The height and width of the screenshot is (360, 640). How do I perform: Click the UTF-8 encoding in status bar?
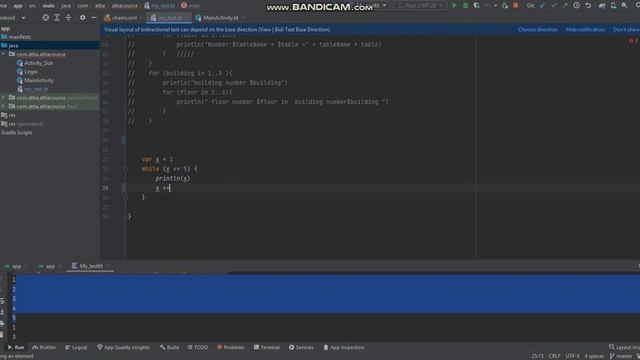pyautogui.click(x=572, y=356)
